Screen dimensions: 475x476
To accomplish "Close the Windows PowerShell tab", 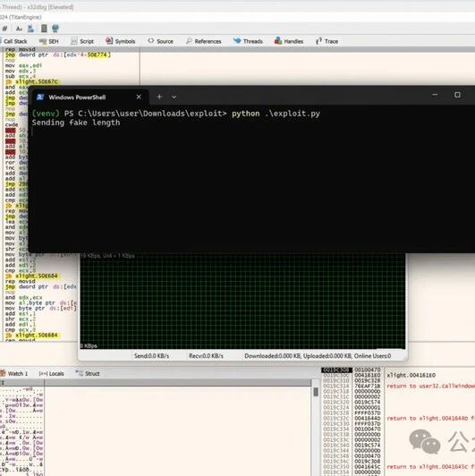I will click(139, 97).
